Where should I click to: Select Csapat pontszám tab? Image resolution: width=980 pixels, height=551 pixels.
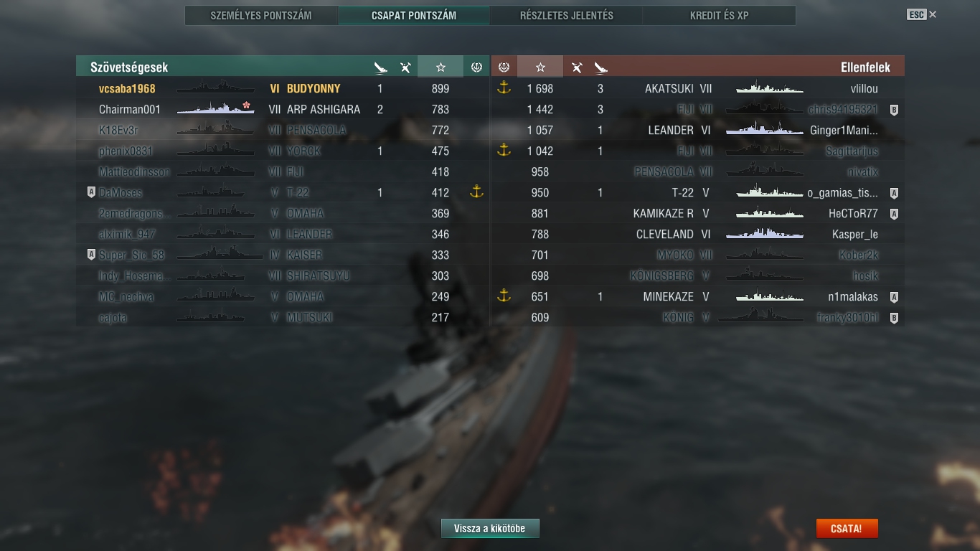pyautogui.click(x=414, y=15)
